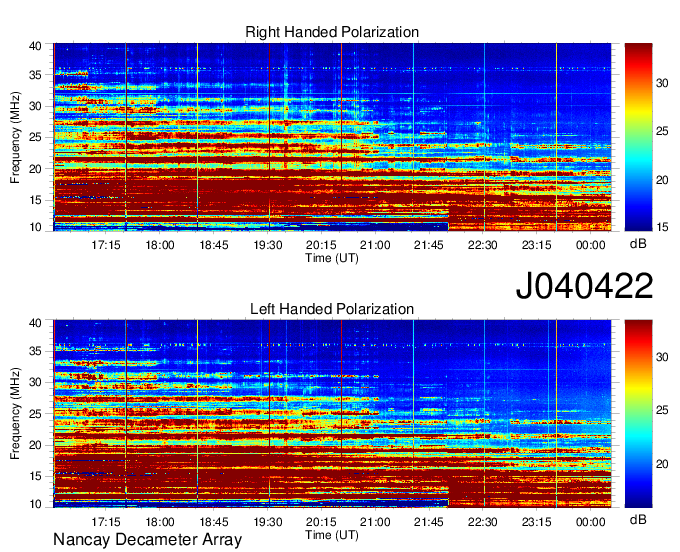Click the 15 MHz tick on the right-handed plot
The width and height of the screenshot is (680, 552).
tap(35, 200)
